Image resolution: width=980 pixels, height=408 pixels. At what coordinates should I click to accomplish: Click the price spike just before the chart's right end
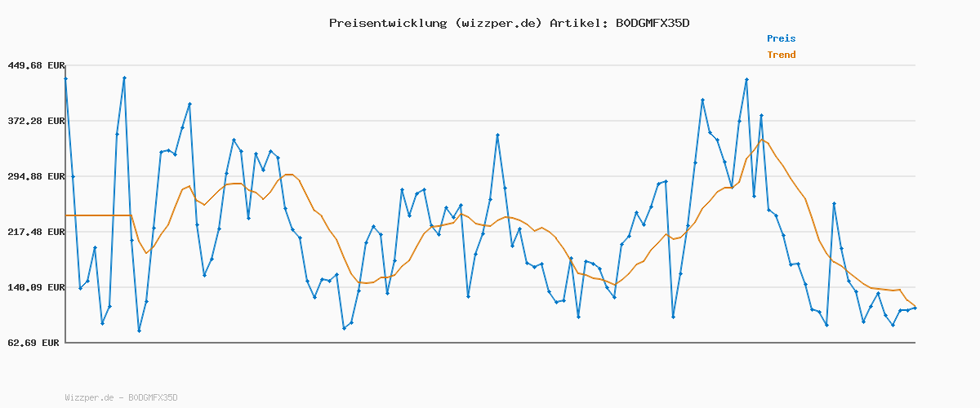(834, 203)
